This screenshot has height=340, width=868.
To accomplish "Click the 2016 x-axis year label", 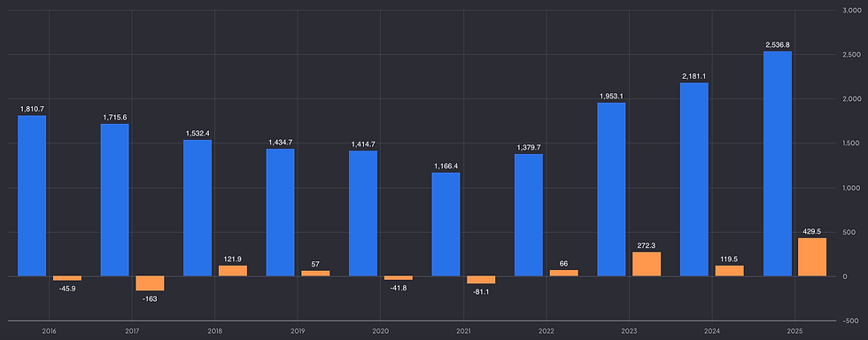I will [50, 330].
